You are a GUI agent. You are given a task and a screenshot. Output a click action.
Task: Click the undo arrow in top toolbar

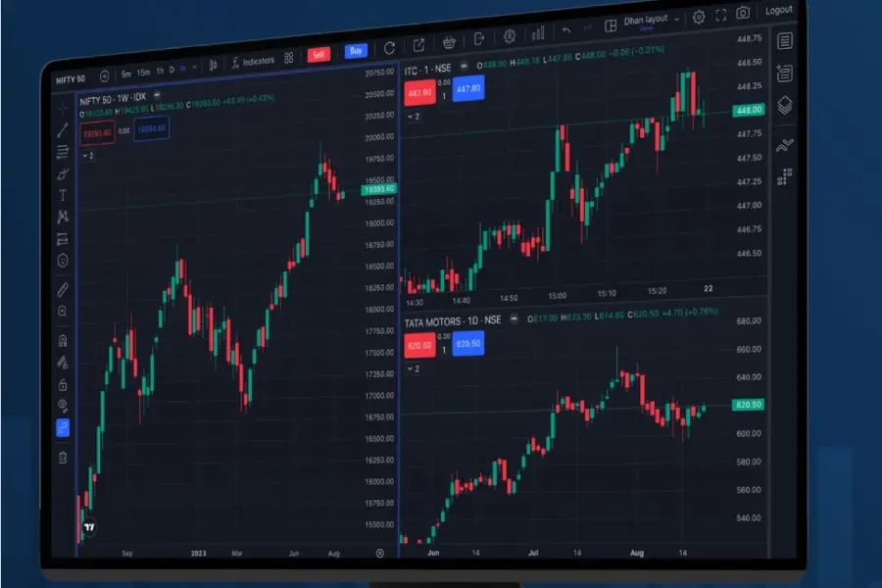565,31
